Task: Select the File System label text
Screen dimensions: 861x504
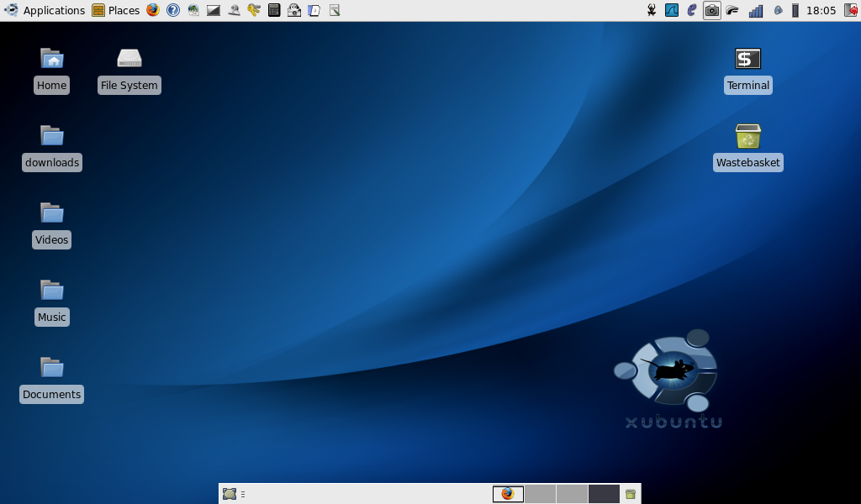Action: [129, 86]
